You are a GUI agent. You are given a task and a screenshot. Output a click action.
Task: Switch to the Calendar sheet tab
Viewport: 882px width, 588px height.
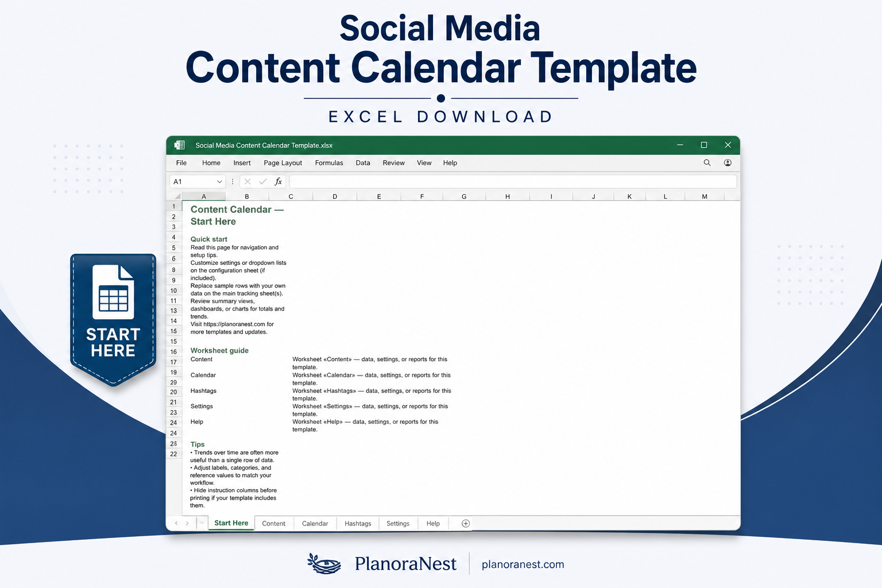[315, 524]
